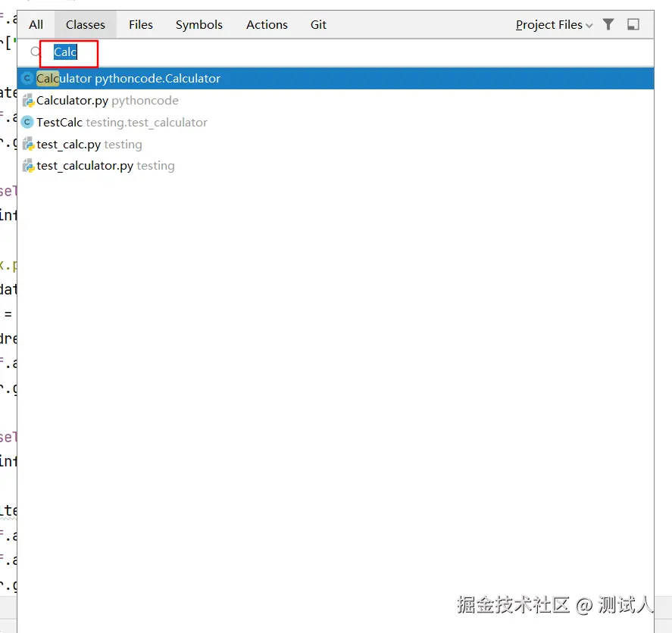This screenshot has width=672, height=633.
Task: Open the Actions tab
Action: point(267,25)
